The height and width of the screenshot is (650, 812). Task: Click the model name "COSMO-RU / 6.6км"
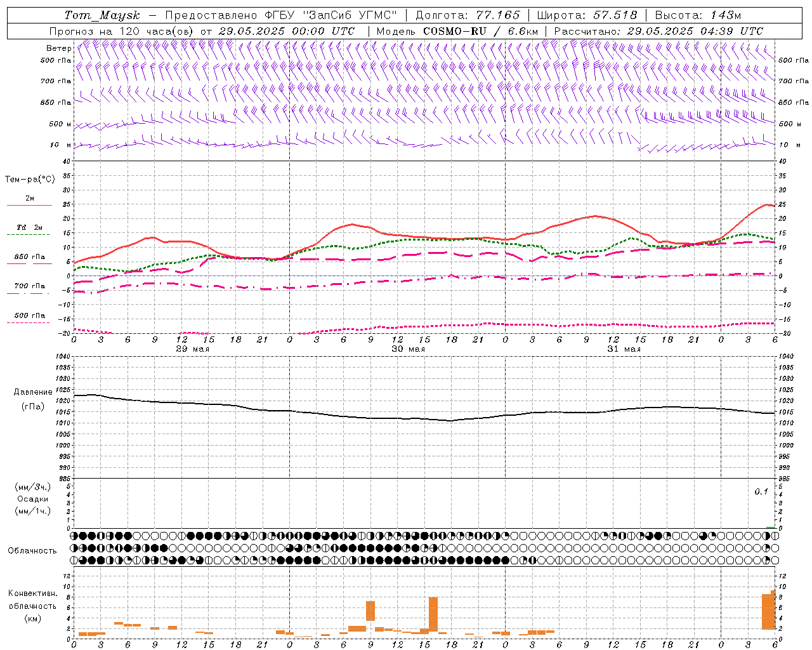pyautogui.click(x=481, y=31)
